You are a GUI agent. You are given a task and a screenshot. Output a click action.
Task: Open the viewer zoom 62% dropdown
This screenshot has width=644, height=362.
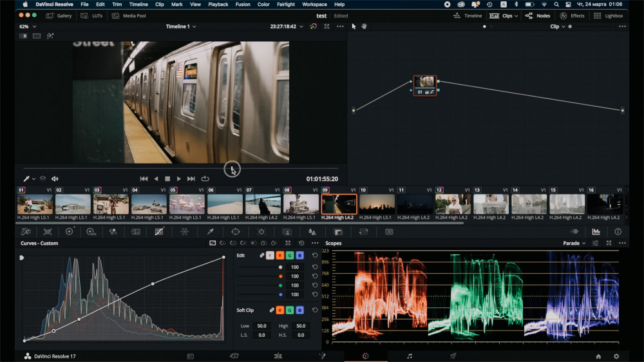pyautogui.click(x=27, y=26)
